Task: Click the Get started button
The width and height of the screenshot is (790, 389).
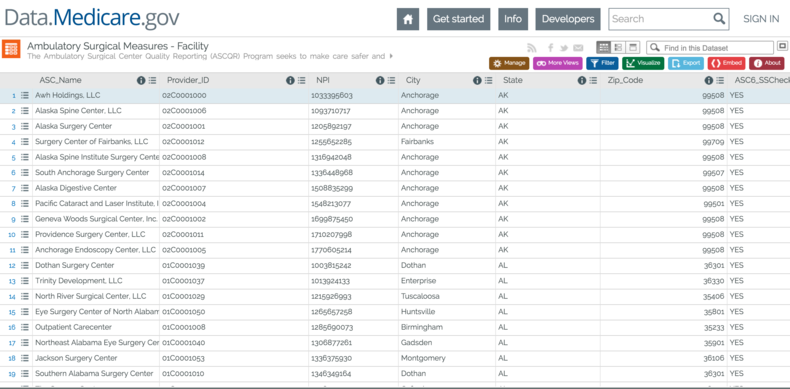Action: (x=458, y=19)
